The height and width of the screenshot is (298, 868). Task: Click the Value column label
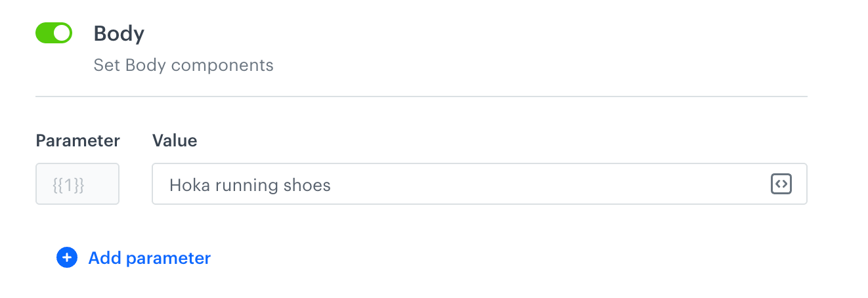pyautogui.click(x=175, y=140)
